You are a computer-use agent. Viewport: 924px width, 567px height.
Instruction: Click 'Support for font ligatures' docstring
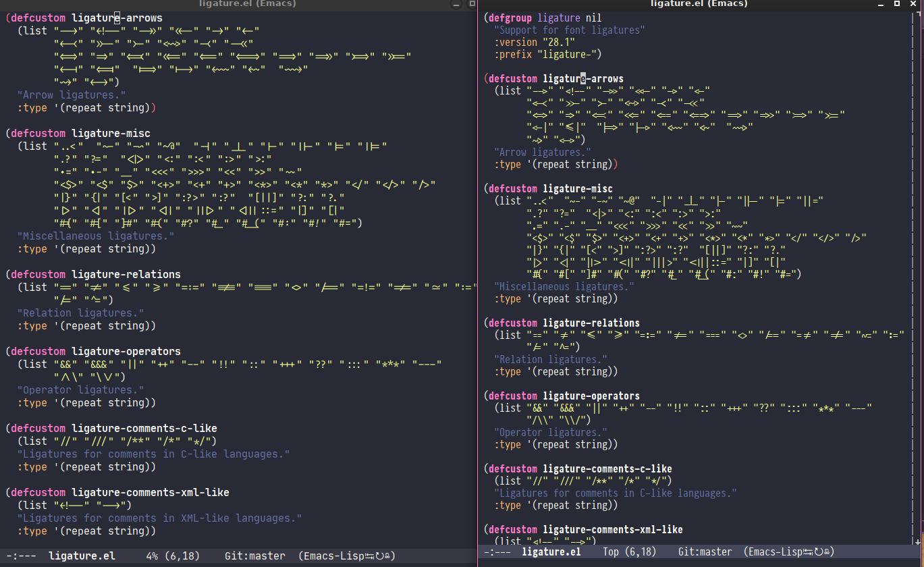click(570, 30)
